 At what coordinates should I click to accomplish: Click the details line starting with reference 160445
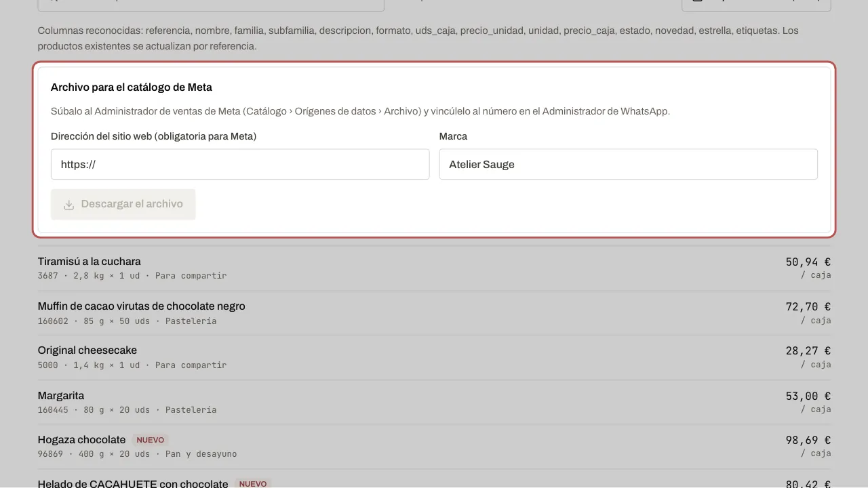pos(127,409)
